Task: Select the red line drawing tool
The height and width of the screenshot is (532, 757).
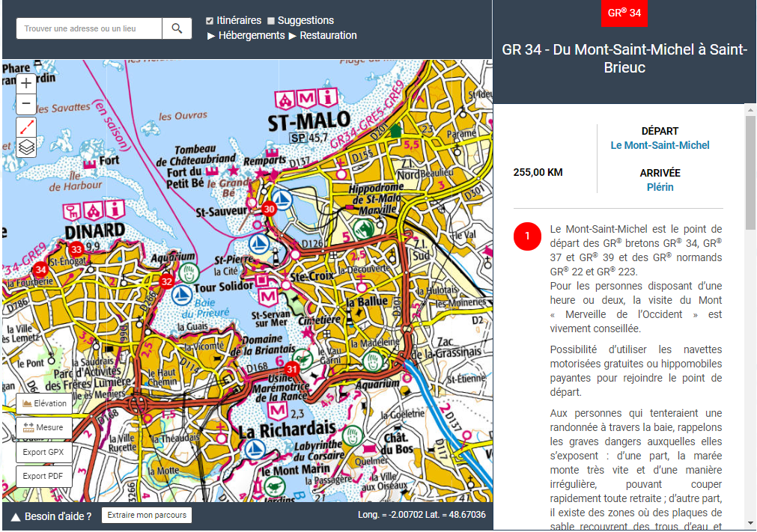Action: click(x=26, y=127)
